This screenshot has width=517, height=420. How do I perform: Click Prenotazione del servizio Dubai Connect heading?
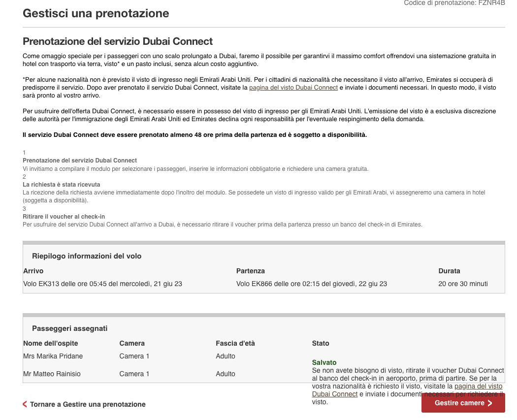pyautogui.click(x=118, y=41)
